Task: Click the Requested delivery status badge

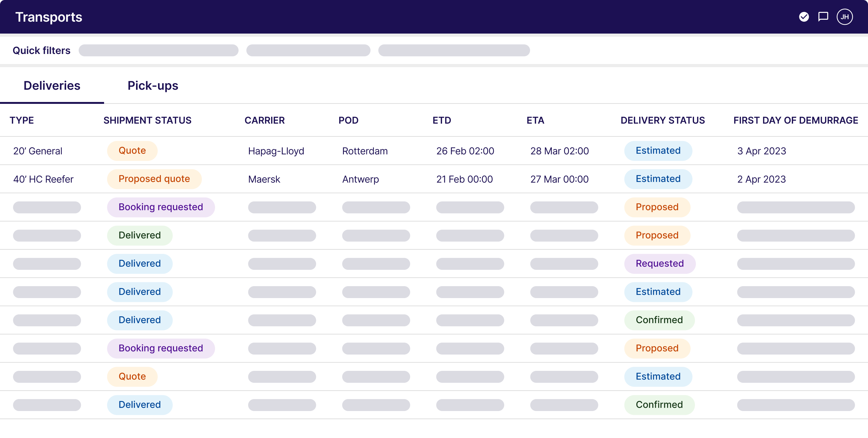Action: click(x=660, y=264)
